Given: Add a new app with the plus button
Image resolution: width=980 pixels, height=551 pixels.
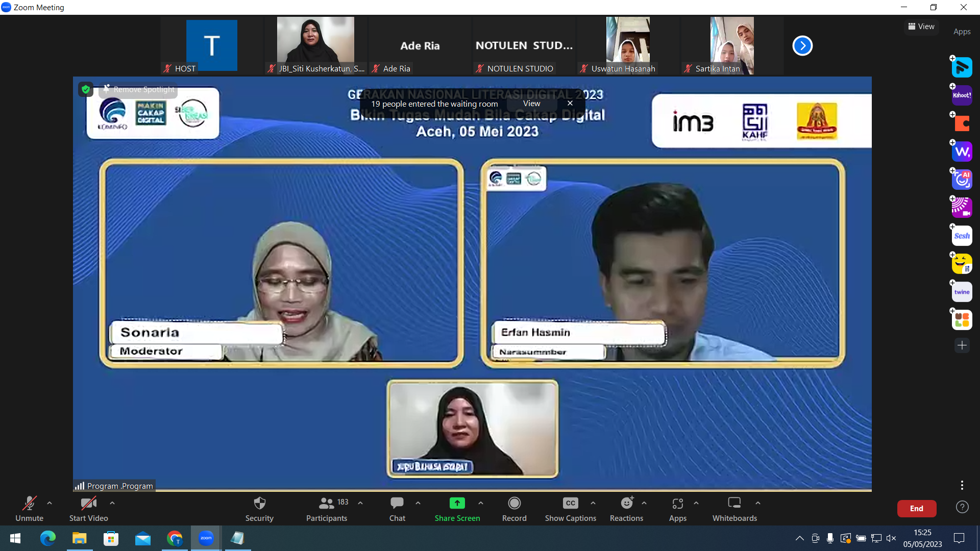Looking at the screenshot, I should pos(962,345).
